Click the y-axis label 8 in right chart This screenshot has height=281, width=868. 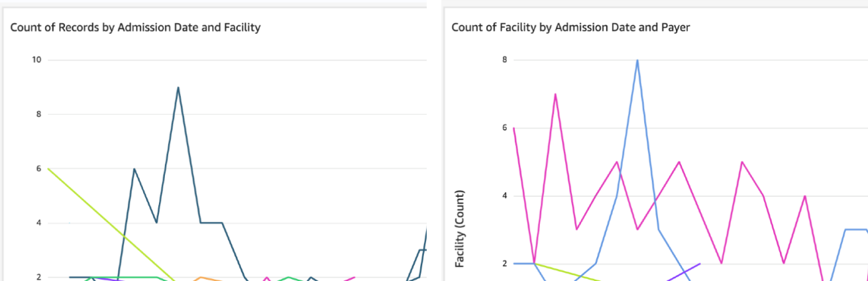point(505,60)
